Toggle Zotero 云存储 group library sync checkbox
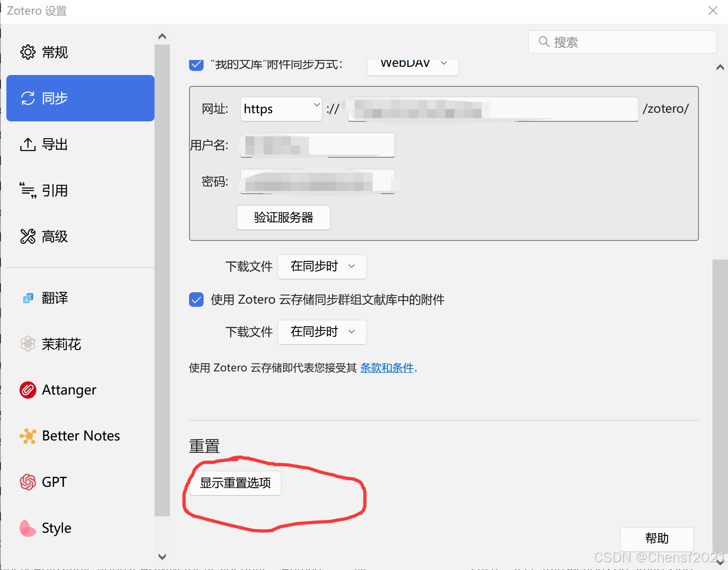The height and width of the screenshot is (570, 728). coord(196,300)
